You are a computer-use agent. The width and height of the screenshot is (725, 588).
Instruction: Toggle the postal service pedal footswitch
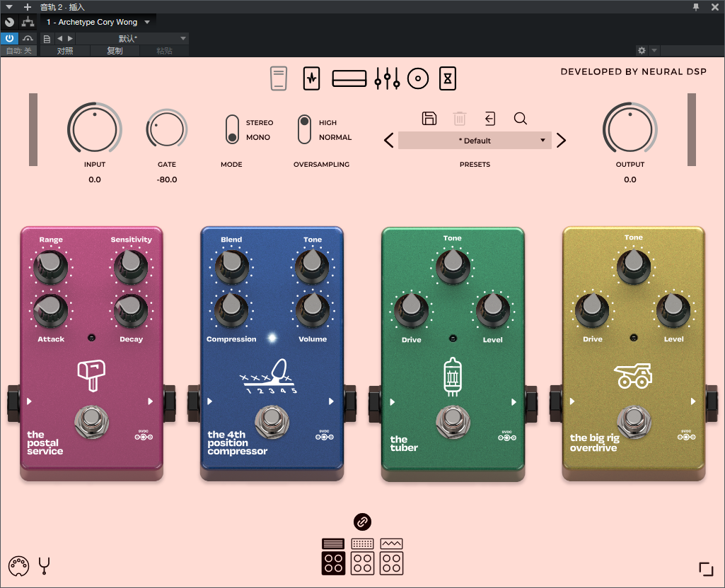[91, 421]
